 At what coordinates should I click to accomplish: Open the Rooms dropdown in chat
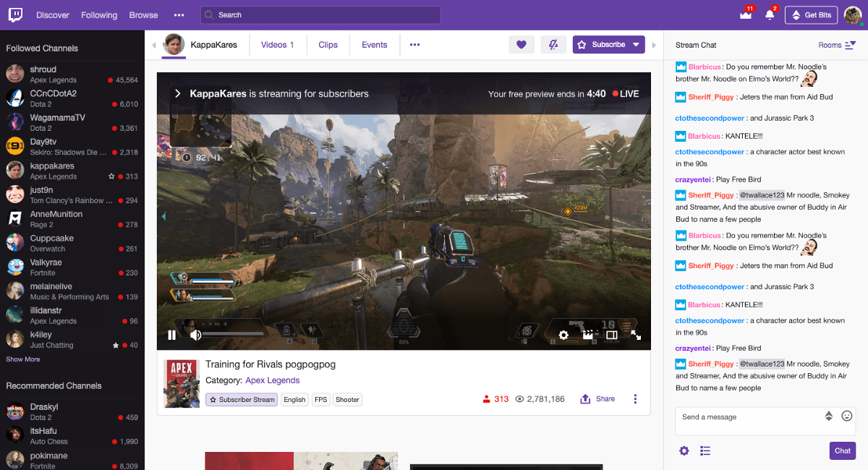point(837,45)
